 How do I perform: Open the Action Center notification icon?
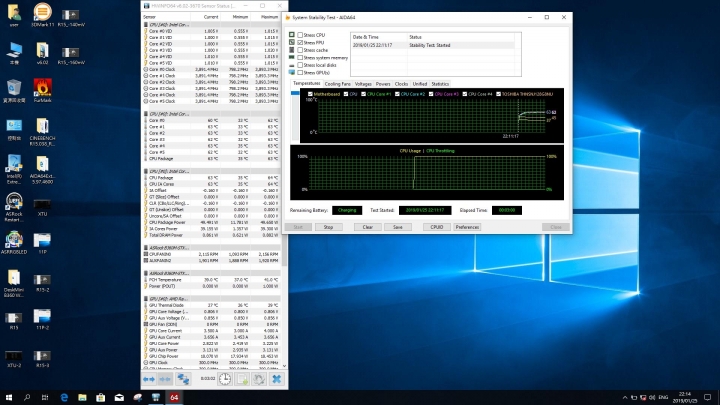(708, 398)
